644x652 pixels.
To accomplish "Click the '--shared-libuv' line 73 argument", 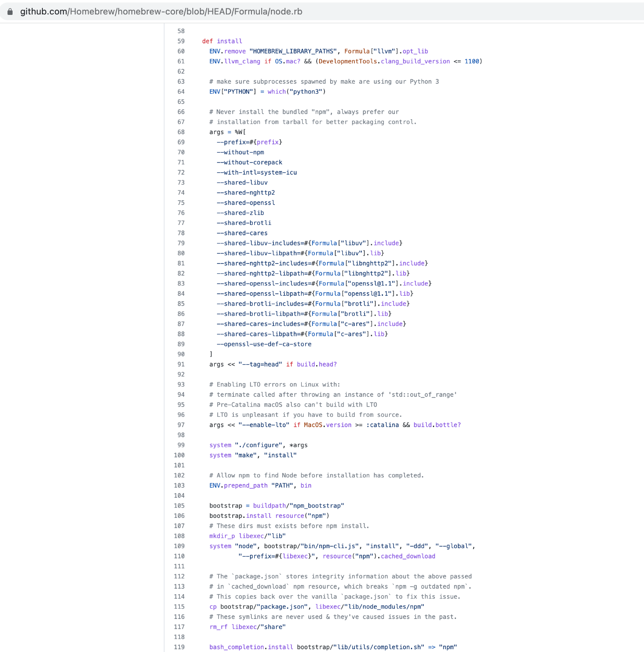I will [242, 183].
